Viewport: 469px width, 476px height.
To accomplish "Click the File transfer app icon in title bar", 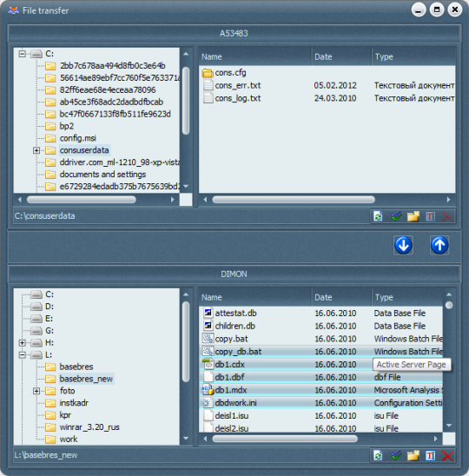I will [13, 10].
